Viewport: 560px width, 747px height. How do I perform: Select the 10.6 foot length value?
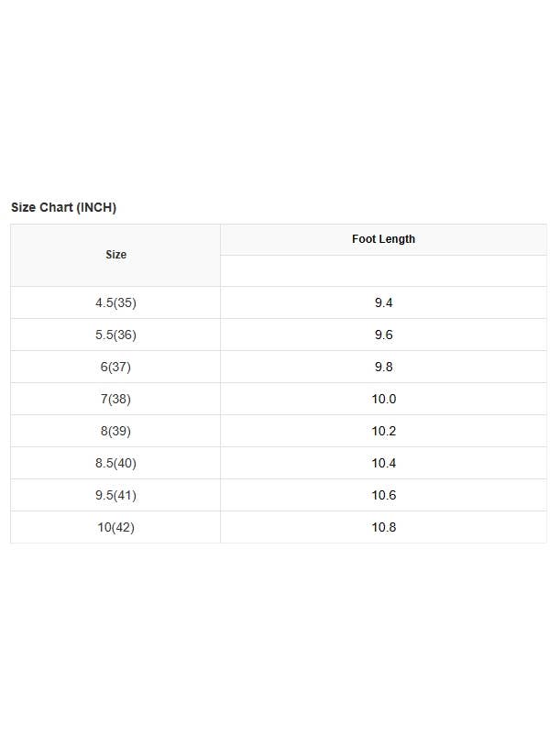pyautogui.click(x=383, y=495)
